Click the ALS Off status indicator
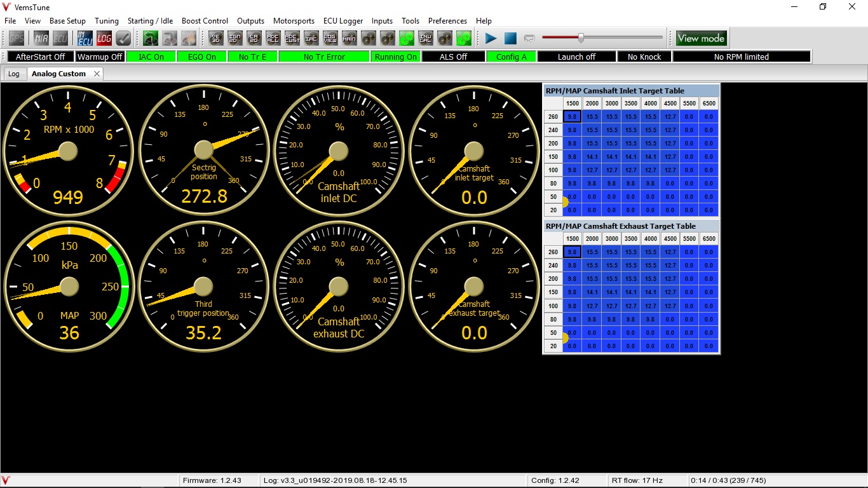 (453, 57)
